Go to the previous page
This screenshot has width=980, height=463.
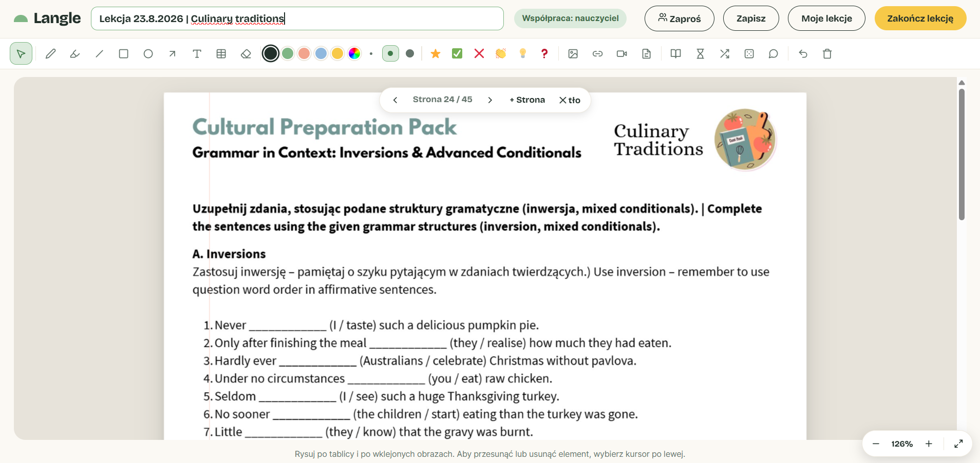coord(395,100)
